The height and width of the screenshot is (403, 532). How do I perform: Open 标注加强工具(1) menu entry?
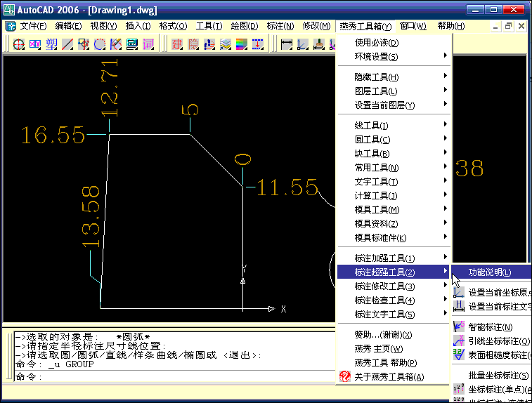point(394,258)
